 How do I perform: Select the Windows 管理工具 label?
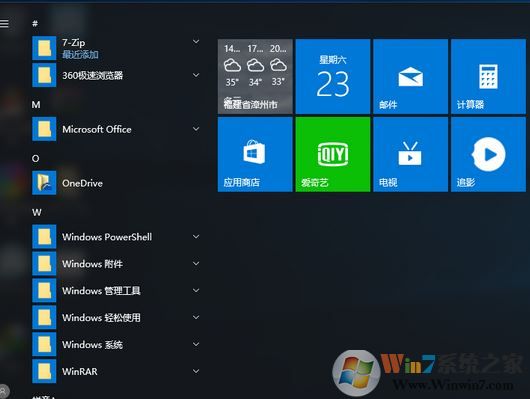101,290
